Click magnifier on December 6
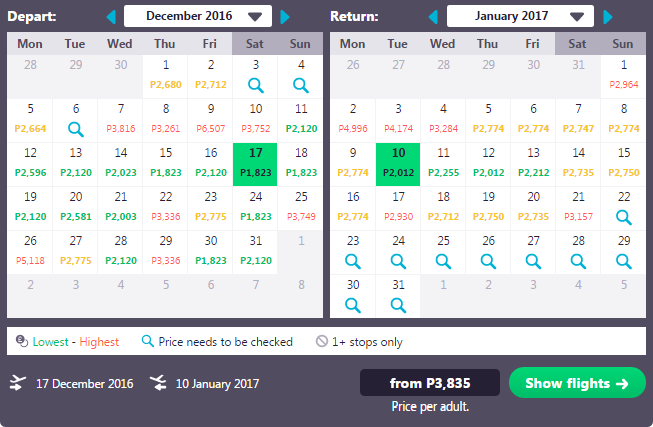 coord(75,130)
